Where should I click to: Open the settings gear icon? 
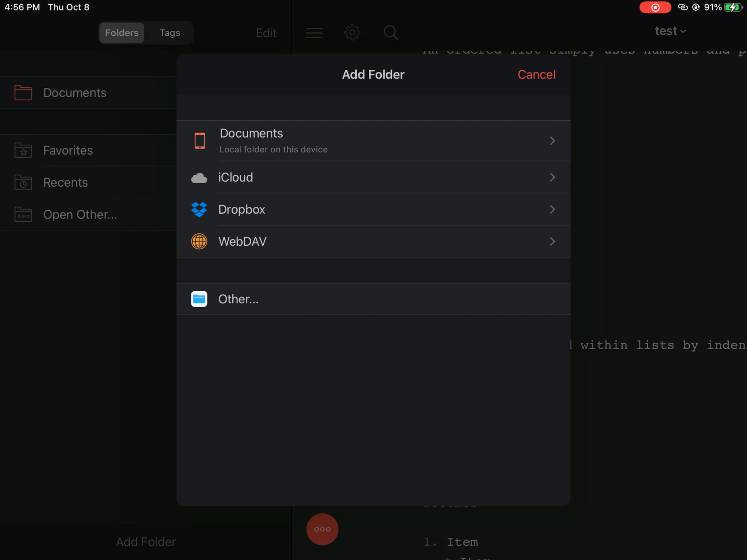point(352,32)
